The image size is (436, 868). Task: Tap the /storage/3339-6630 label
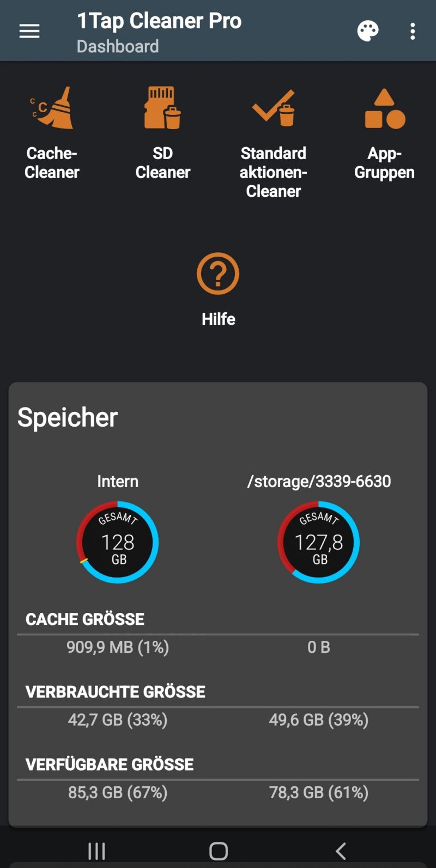[x=319, y=481]
